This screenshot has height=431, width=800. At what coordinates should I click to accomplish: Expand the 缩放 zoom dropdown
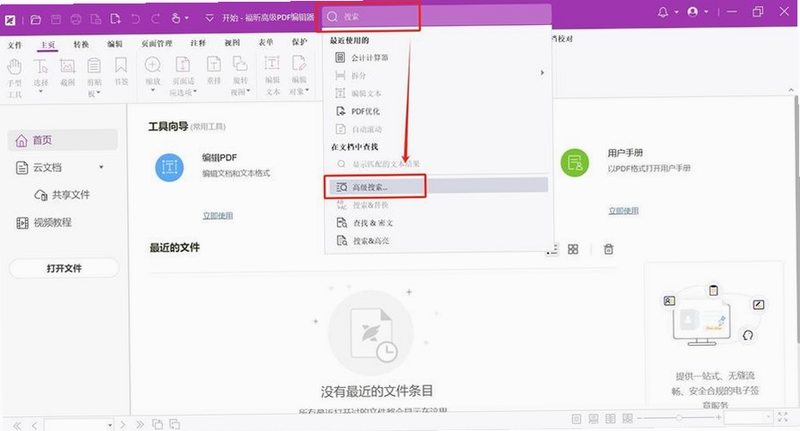pyautogui.click(x=153, y=90)
